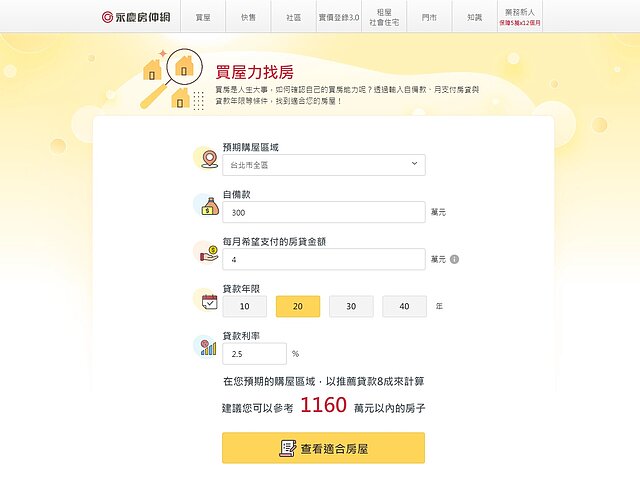Select the 30-year loan term

[x=351, y=306]
